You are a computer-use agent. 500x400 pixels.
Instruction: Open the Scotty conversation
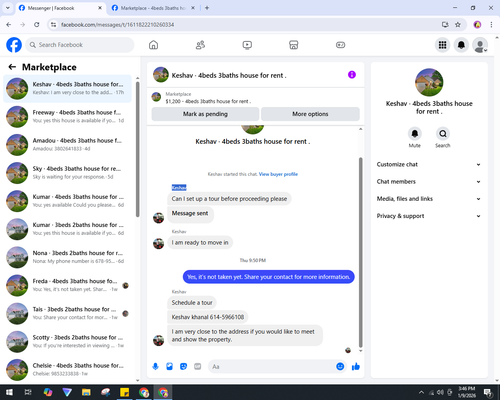coord(67,341)
